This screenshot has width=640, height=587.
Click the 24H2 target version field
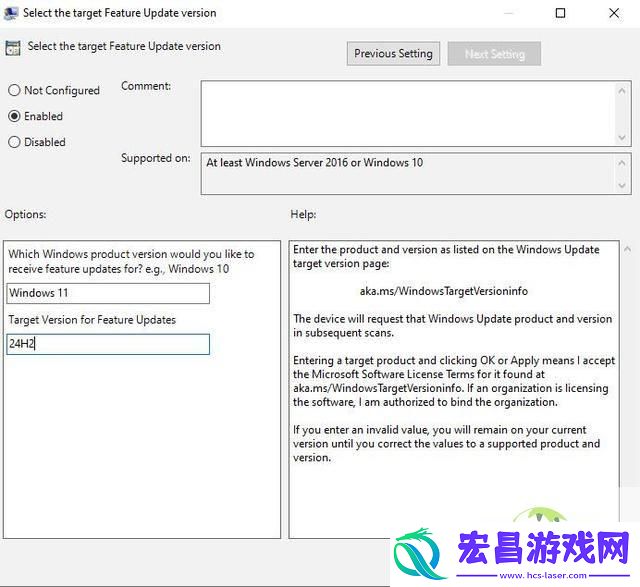click(108, 344)
